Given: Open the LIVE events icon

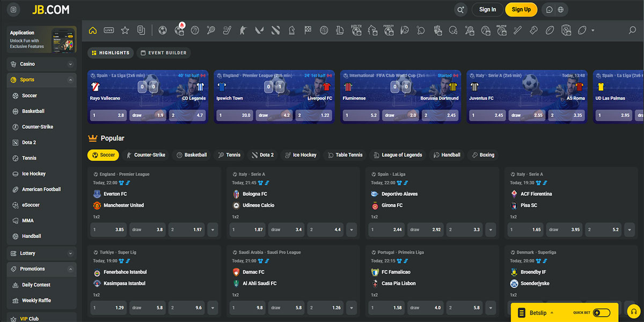Looking at the screenshot, I should [x=109, y=31].
